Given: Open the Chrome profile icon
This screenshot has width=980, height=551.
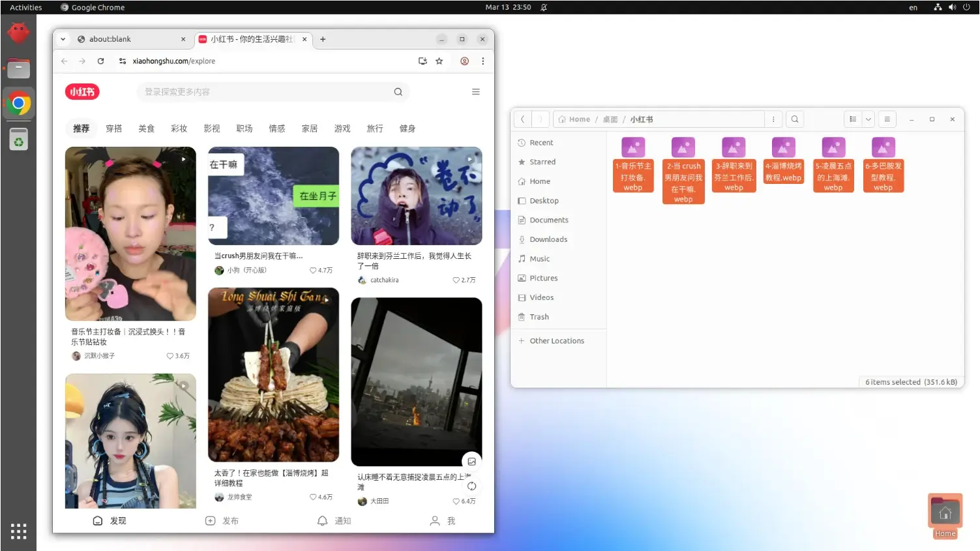Looking at the screenshot, I should point(464,61).
